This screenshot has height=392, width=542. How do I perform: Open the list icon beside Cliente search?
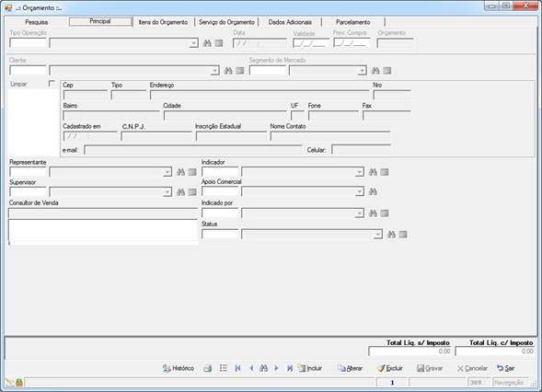click(240, 71)
